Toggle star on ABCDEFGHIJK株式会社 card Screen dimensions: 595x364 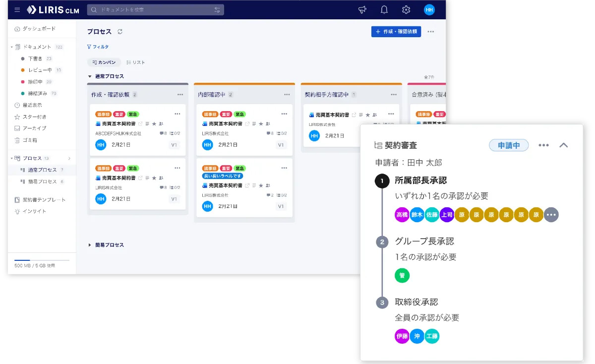click(x=154, y=123)
